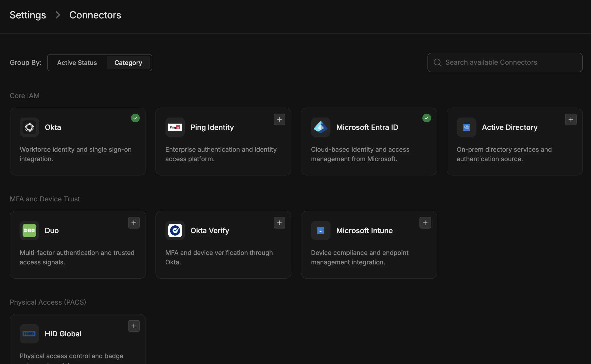Select the Microsoft Intune card title
Screen dimensions: 591x364
coord(364,230)
